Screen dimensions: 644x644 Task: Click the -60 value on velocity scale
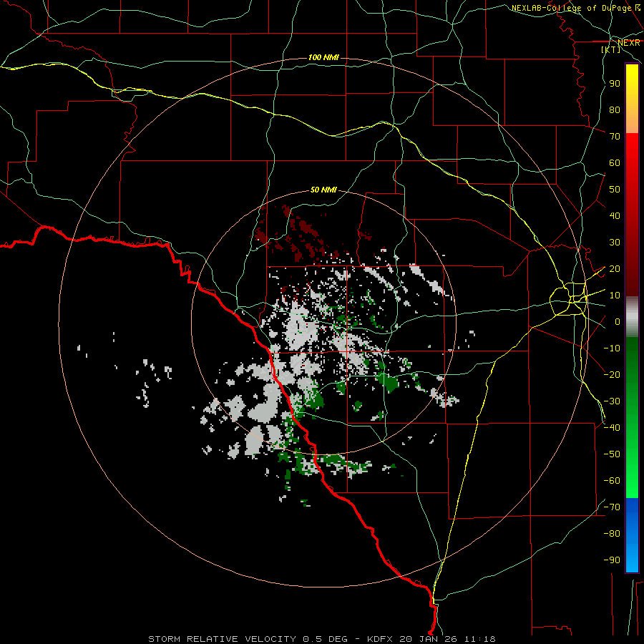point(612,481)
